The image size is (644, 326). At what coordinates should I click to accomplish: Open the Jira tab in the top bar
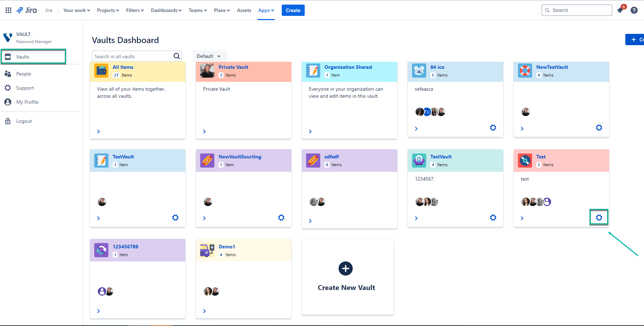(x=48, y=10)
